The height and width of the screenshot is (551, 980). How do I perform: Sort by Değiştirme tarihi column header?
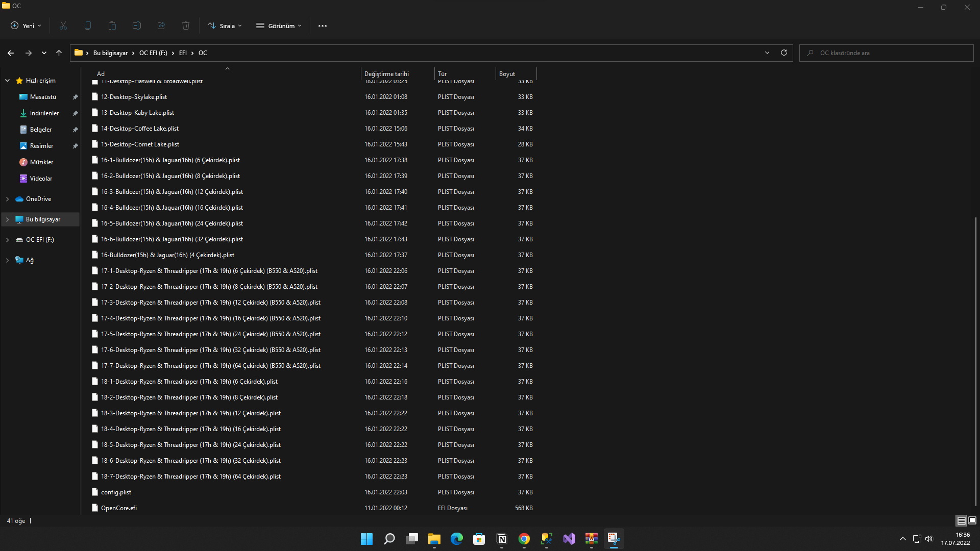coord(386,74)
